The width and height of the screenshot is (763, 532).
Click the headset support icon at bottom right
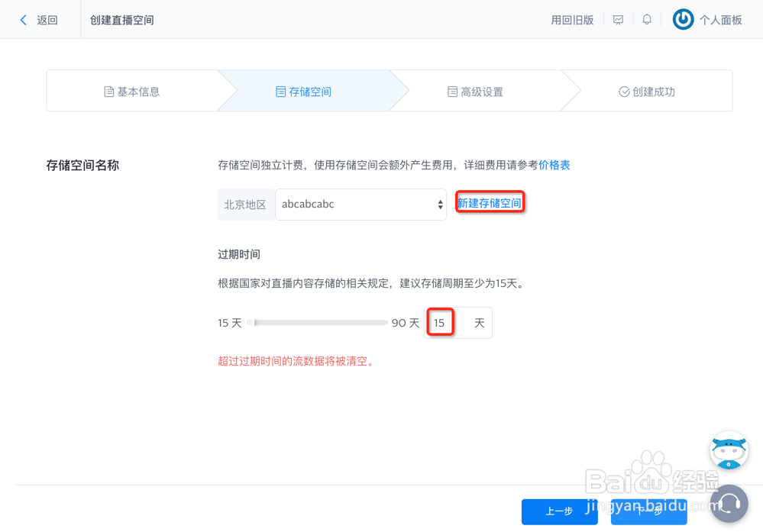tap(728, 504)
